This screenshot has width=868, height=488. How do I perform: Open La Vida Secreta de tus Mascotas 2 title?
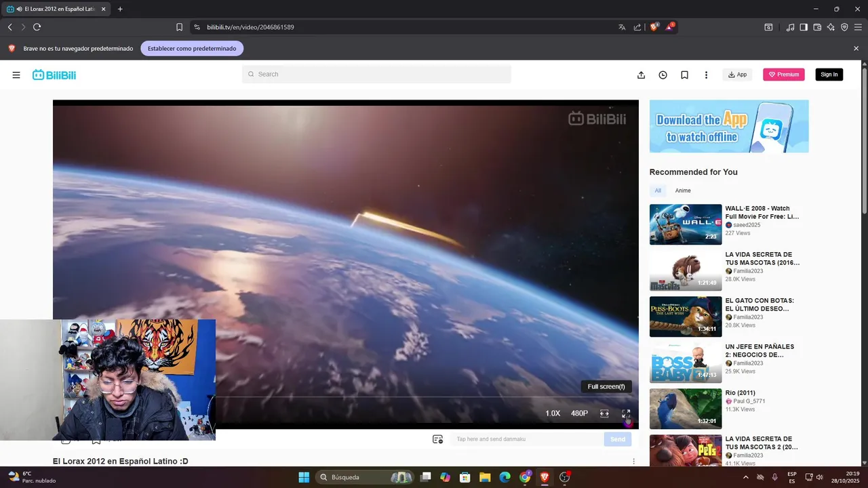click(762, 443)
